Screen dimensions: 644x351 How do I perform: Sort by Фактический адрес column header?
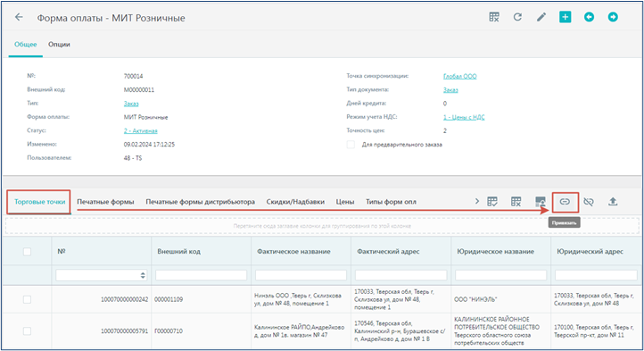pyautogui.click(x=388, y=252)
